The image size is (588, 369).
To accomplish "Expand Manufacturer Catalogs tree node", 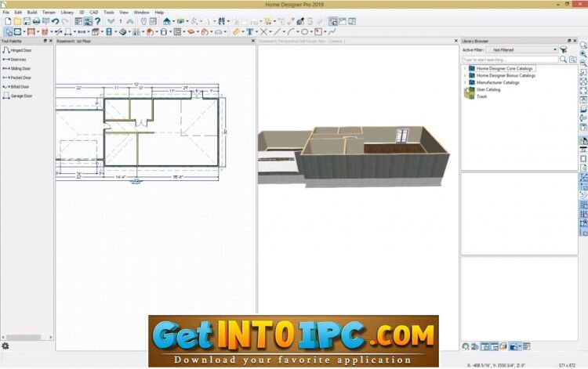I will pos(465,82).
